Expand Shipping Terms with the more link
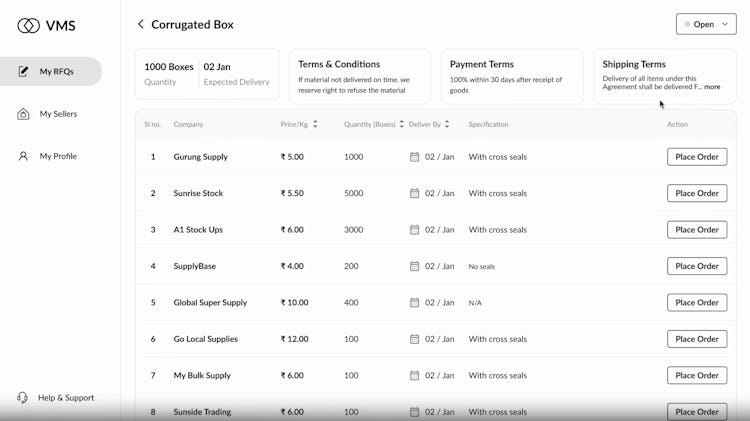The height and width of the screenshot is (421, 750). point(712,87)
